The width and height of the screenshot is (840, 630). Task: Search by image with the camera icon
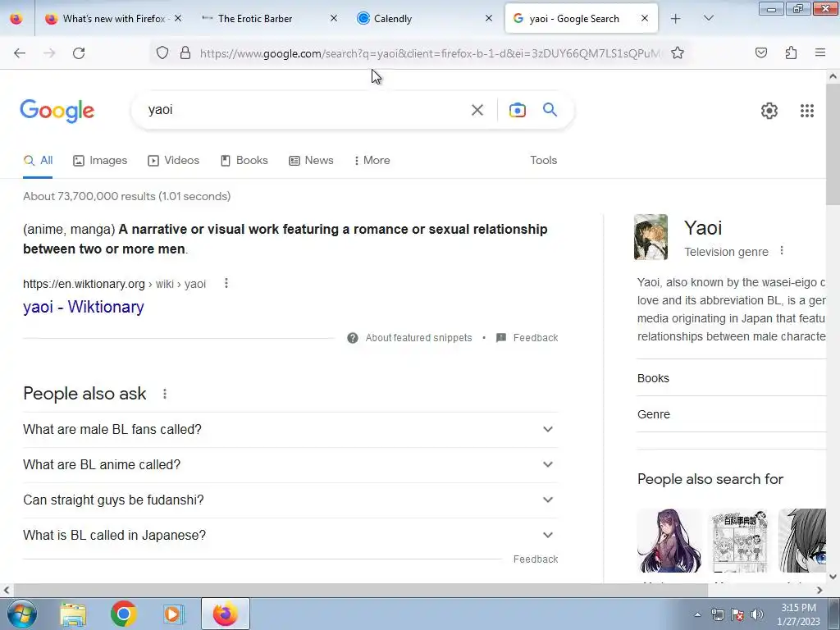[517, 110]
